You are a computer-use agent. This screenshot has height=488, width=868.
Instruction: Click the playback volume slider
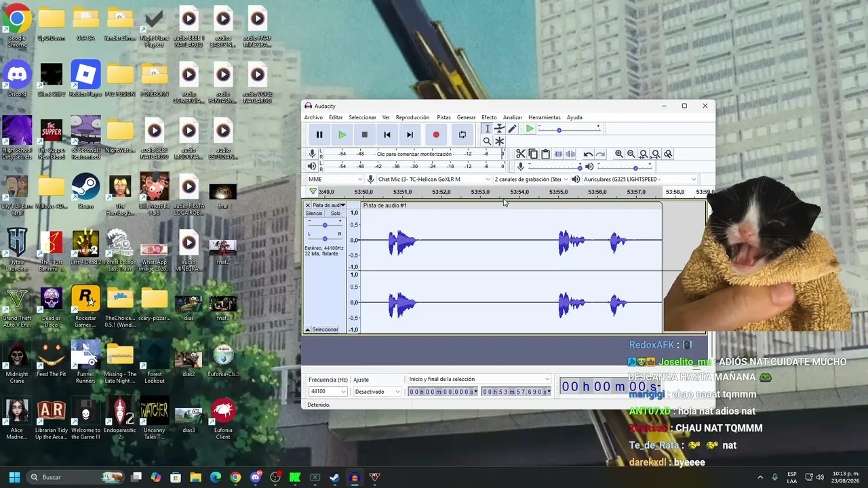624,166
